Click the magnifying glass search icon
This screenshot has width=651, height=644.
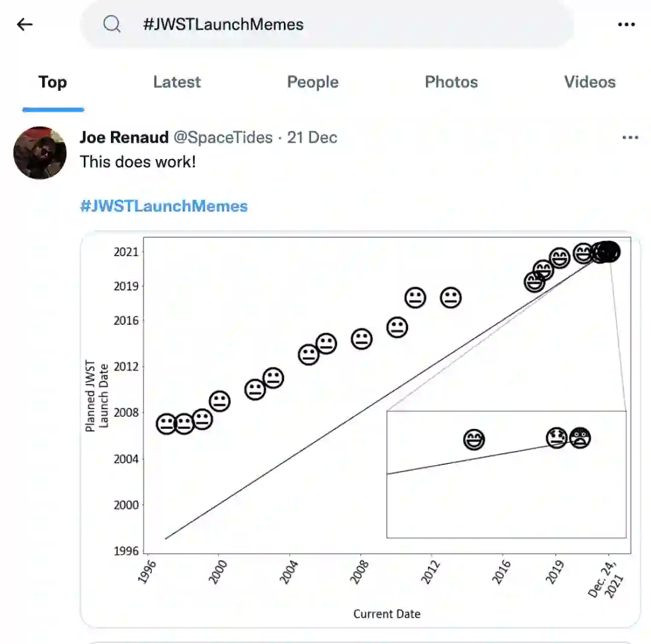[112, 24]
